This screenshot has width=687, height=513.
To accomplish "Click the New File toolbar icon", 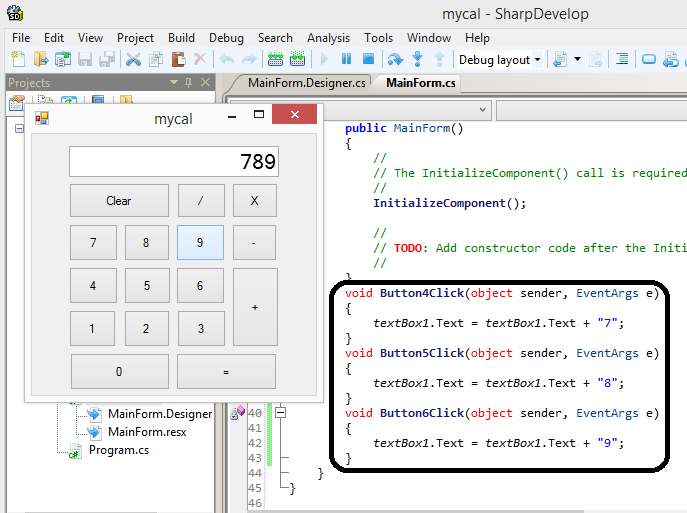I will coord(18,60).
